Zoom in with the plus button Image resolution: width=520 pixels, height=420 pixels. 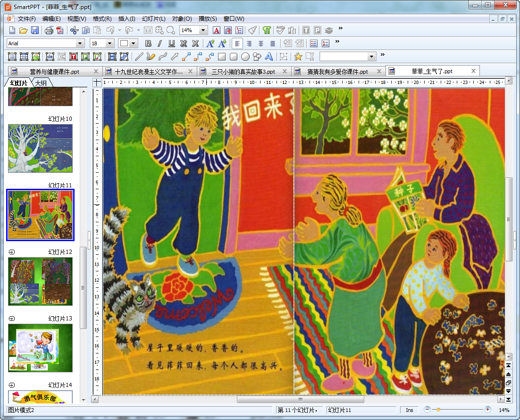point(487,410)
